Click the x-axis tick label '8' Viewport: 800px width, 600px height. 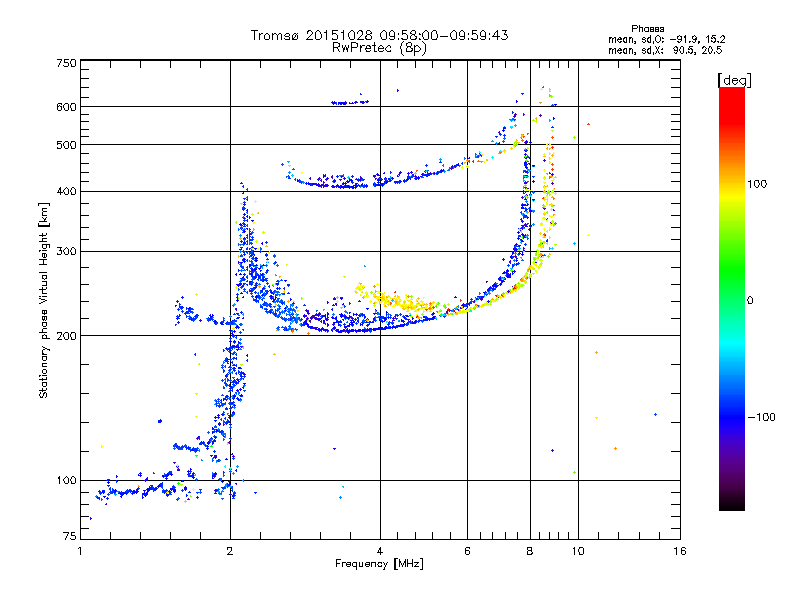[x=530, y=551]
